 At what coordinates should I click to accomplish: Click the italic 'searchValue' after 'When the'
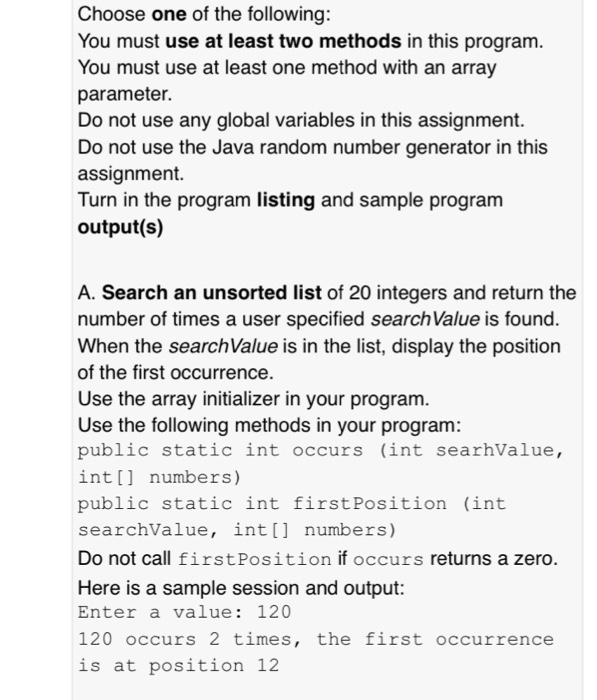click(223, 346)
